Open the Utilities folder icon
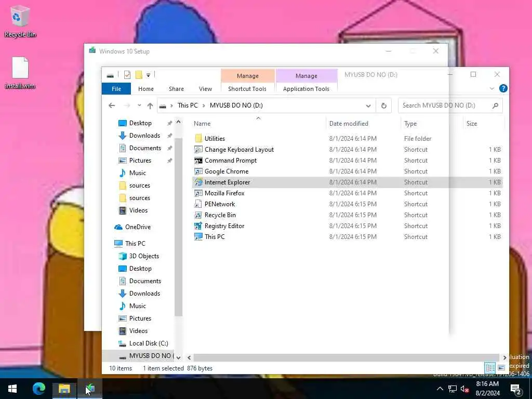Screen dimensions: 532x399 tap(198, 138)
